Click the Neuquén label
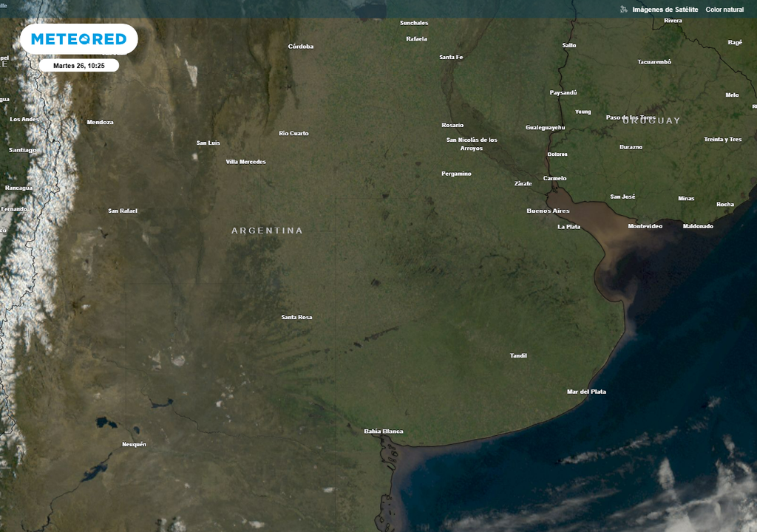The width and height of the screenshot is (757, 532). (x=134, y=444)
